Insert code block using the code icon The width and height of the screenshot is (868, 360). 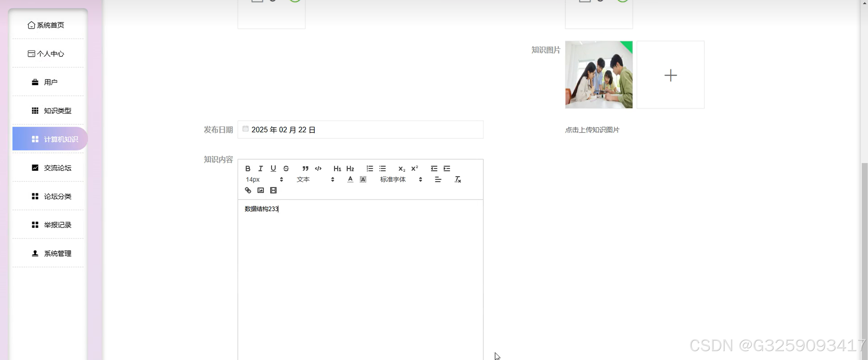pos(318,168)
